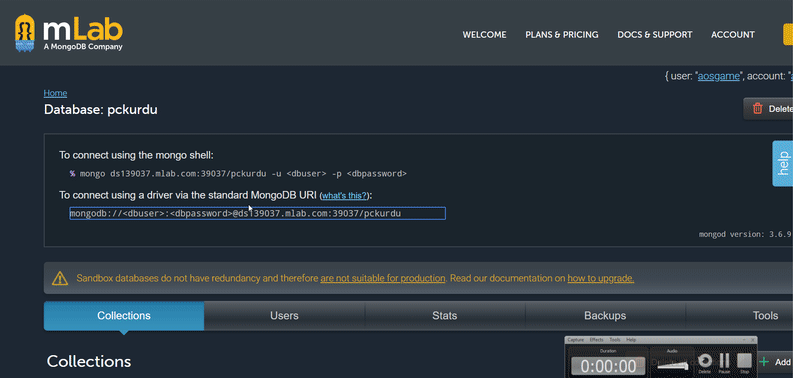
Task: Open the recorder Effects menu
Action: [596, 340]
